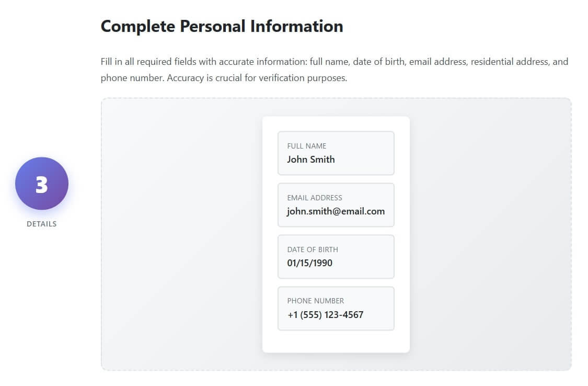Click the FULL NAME caption text
588x386 pixels.
pyautogui.click(x=307, y=146)
